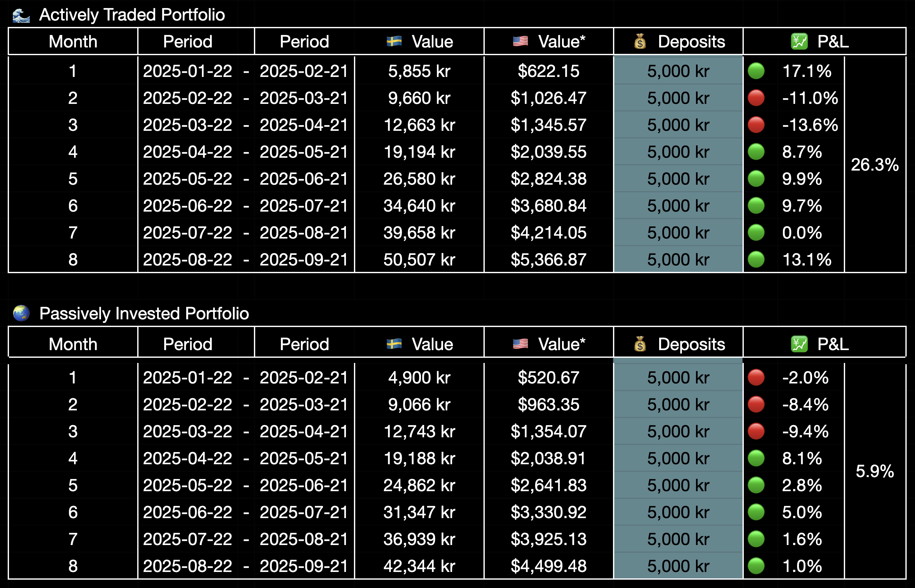Image resolution: width=915 pixels, height=588 pixels.
Task: Click the wave emoji beside Actively Traded Portfolio
Action: (x=21, y=15)
